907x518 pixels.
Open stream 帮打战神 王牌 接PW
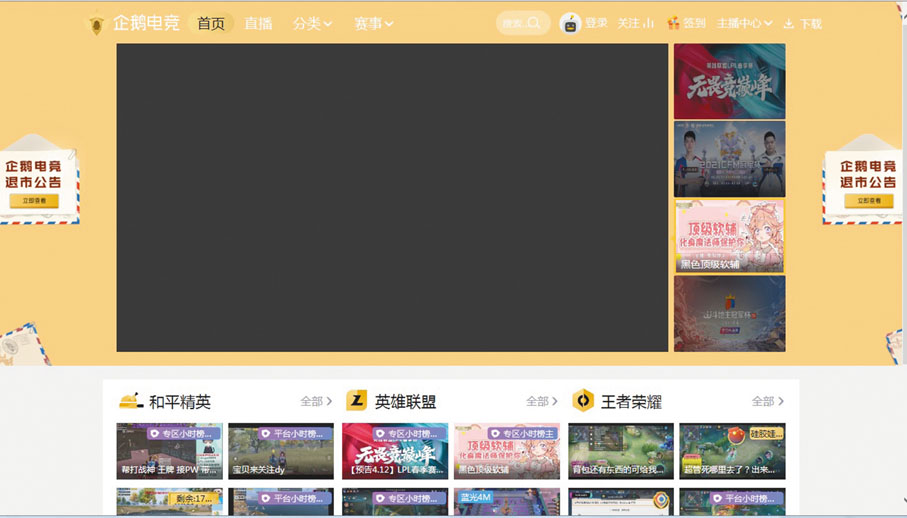click(169, 451)
